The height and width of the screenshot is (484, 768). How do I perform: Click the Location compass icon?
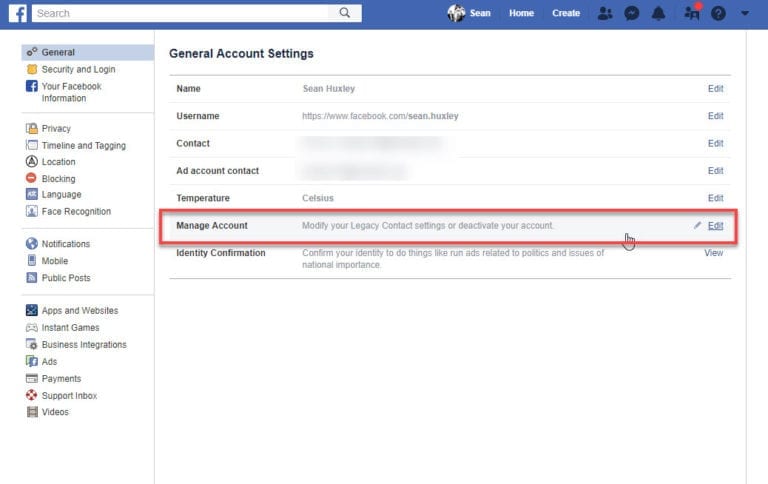pyautogui.click(x=32, y=161)
